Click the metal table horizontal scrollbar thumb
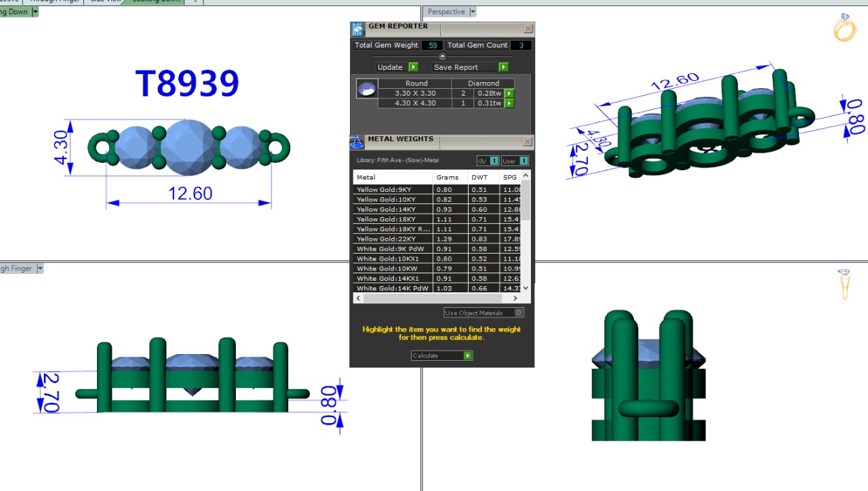This screenshot has height=491, width=868. point(432,298)
